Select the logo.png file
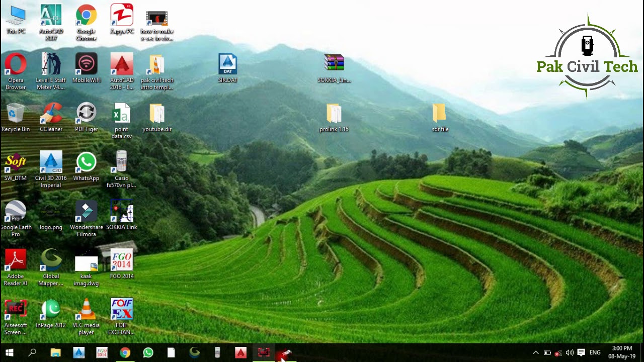The height and width of the screenshot is (362, 644). (x=51, y=216)
